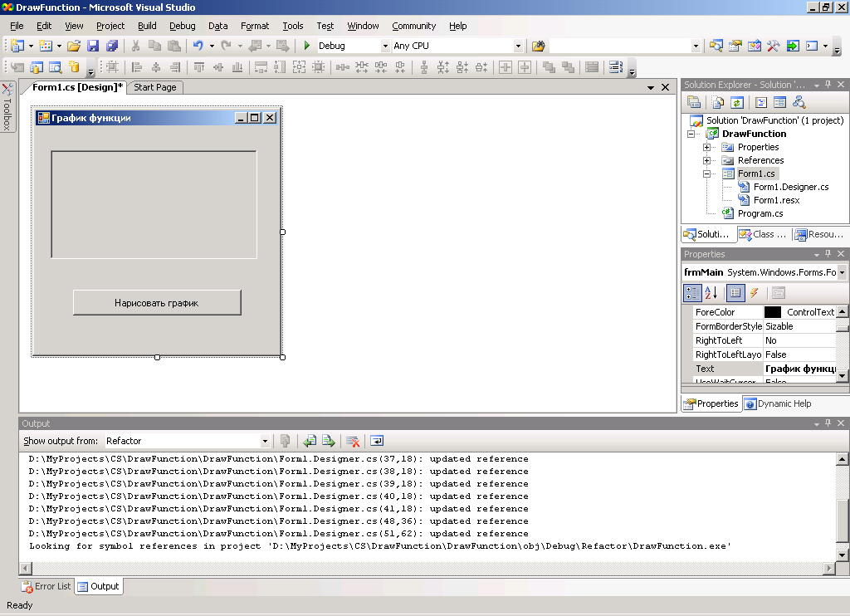
Task: Select Form1.resx file
Action: pyautogui.click(x=776, y=201)
